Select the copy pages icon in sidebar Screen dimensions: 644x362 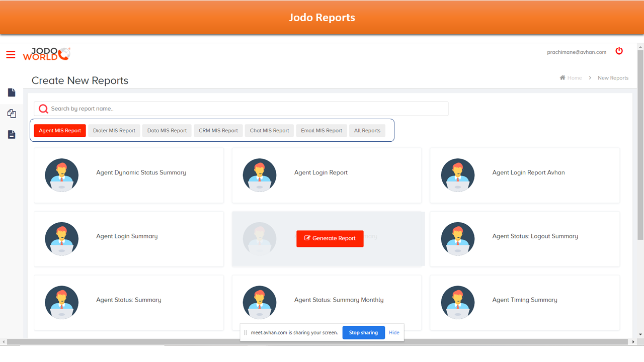point(12,114)
